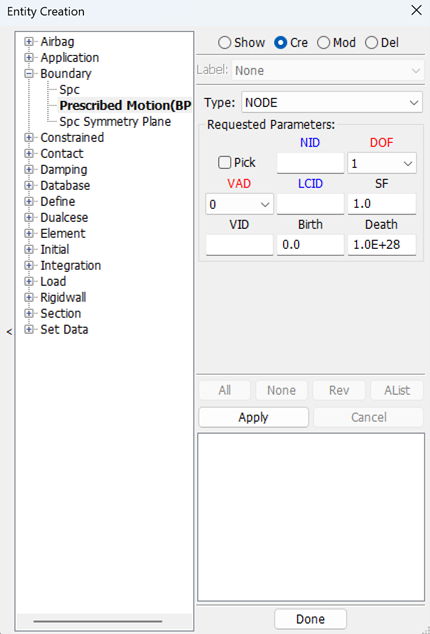This screenshot has width=430, height=634.
Task: Select Spc under Boundary
Action: [70, 89]
